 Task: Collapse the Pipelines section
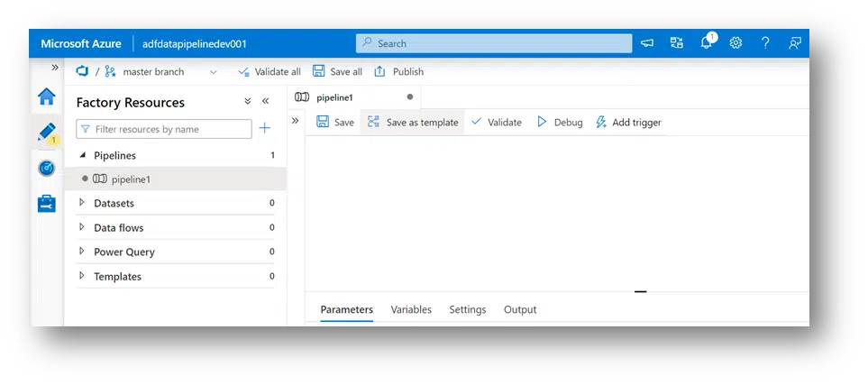click(82, 155)
